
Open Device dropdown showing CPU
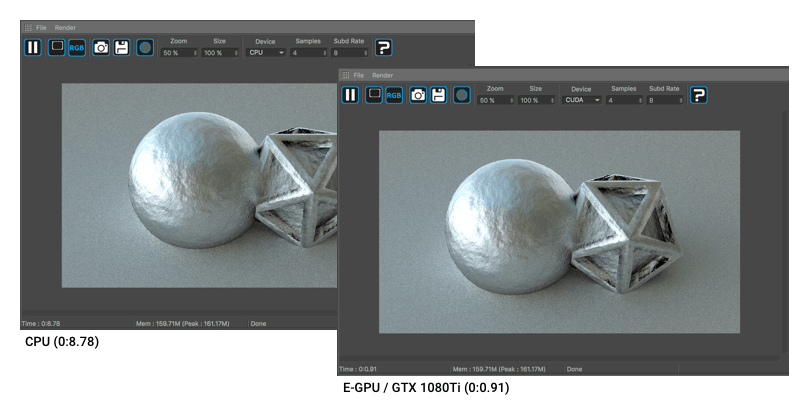click(266, 52)
